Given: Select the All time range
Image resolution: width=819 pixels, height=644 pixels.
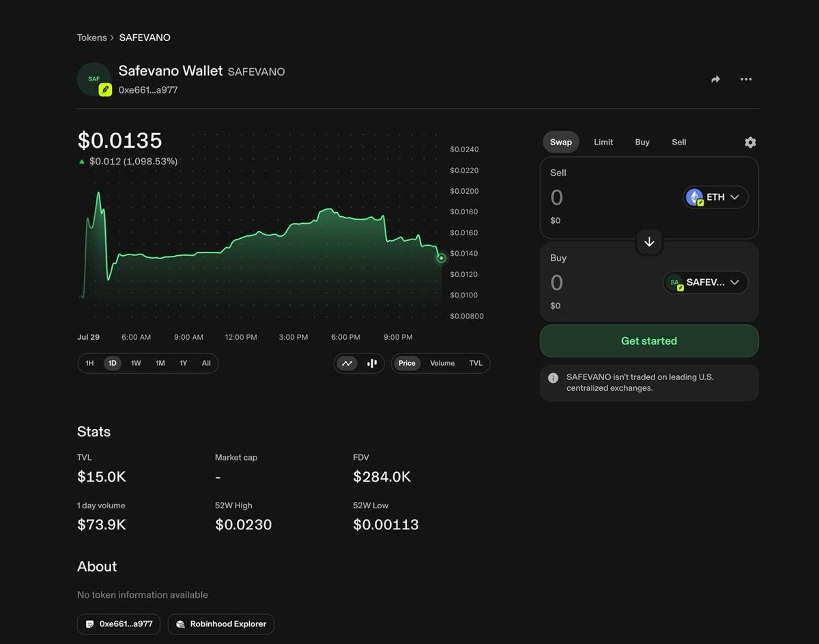Looking at the screenshot, I should click(206, 363).
